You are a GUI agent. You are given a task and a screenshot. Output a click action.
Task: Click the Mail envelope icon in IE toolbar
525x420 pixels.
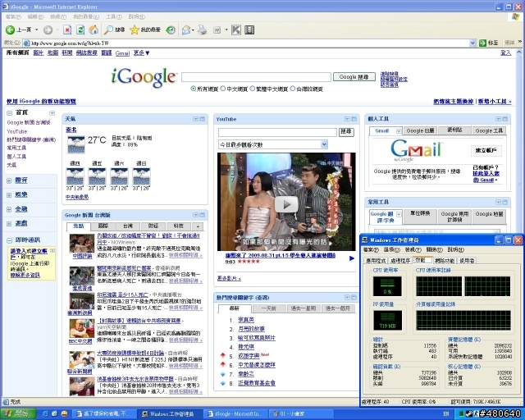[x=186, y=30]
